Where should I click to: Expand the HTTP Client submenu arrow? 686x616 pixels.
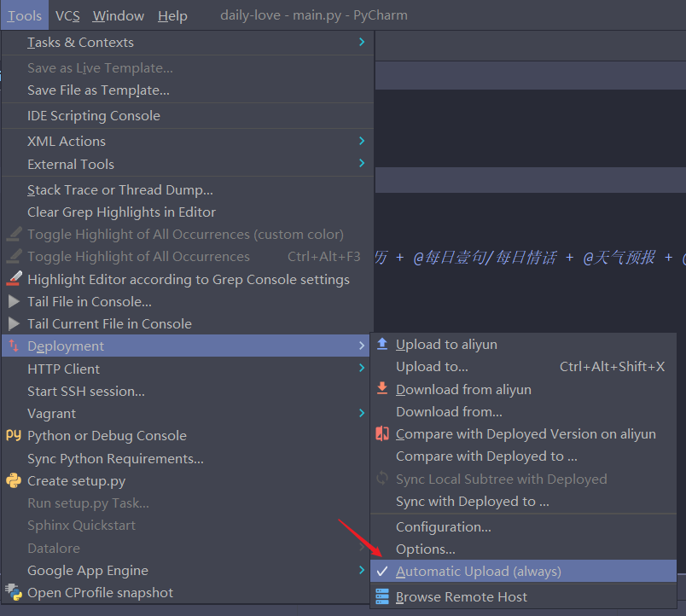pyautogui.click(x=362, y=368)
